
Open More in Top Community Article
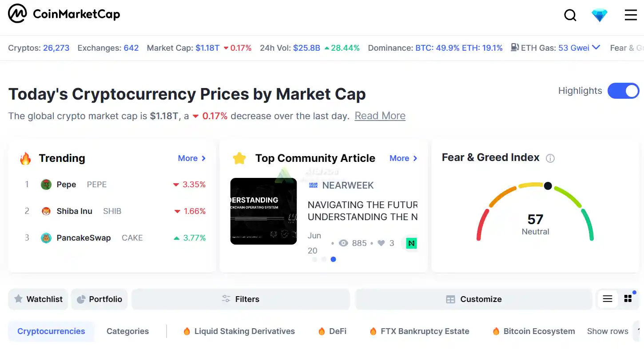pyautogui.click(x=403, y=158)
